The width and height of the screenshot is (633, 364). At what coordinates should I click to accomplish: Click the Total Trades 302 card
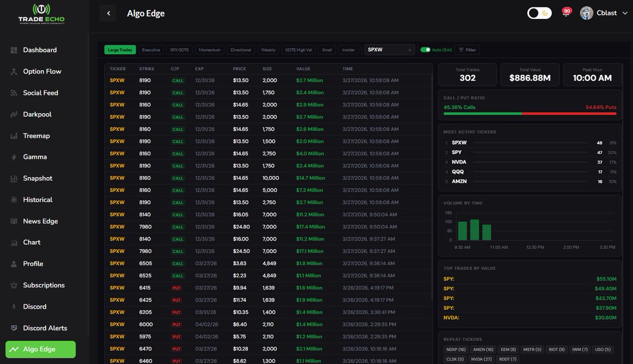click(467, 75)
